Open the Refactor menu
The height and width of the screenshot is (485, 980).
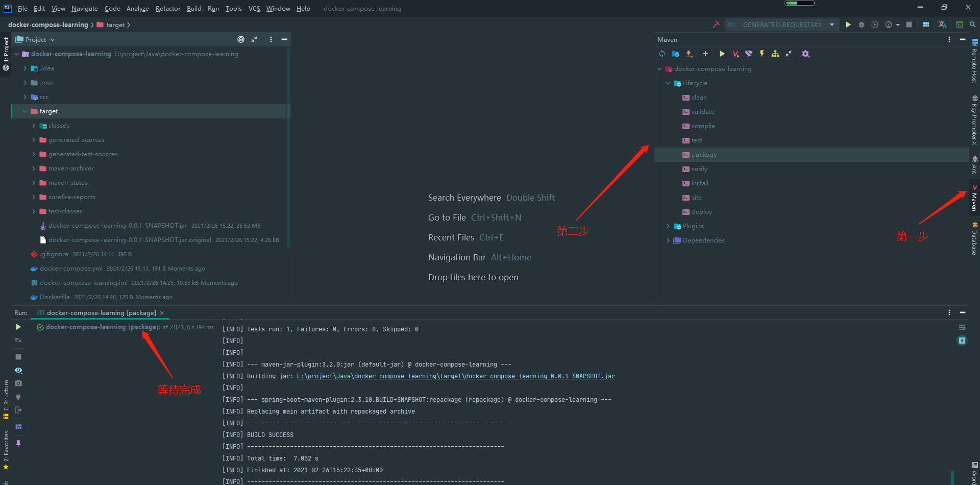168,8
